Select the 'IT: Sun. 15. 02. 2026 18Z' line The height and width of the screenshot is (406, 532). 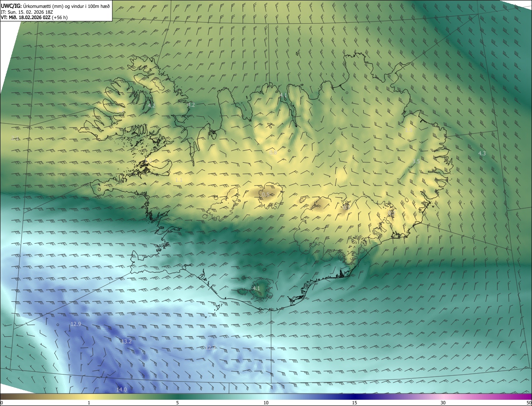point(27,12)
